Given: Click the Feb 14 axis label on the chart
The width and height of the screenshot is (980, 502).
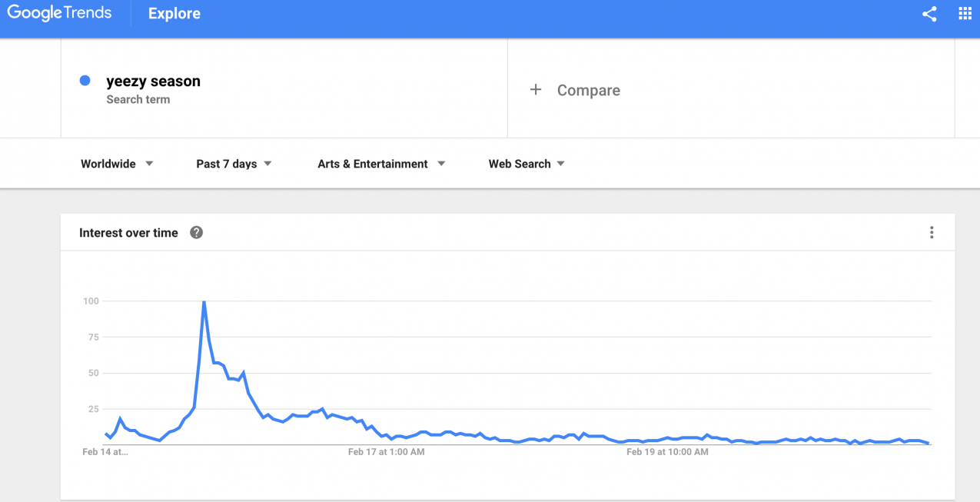Looking at the screenshot, I should coord(105,452).
